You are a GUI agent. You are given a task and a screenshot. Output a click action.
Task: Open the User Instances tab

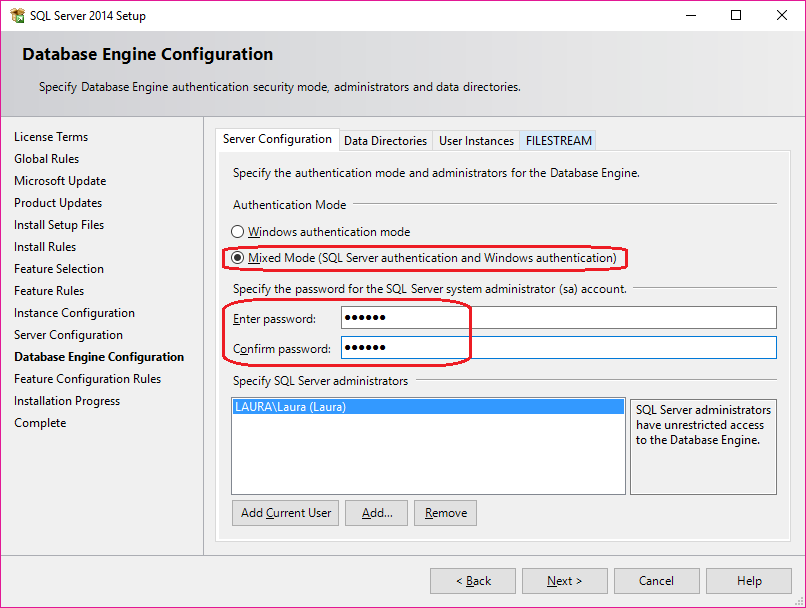pos(477,141)
